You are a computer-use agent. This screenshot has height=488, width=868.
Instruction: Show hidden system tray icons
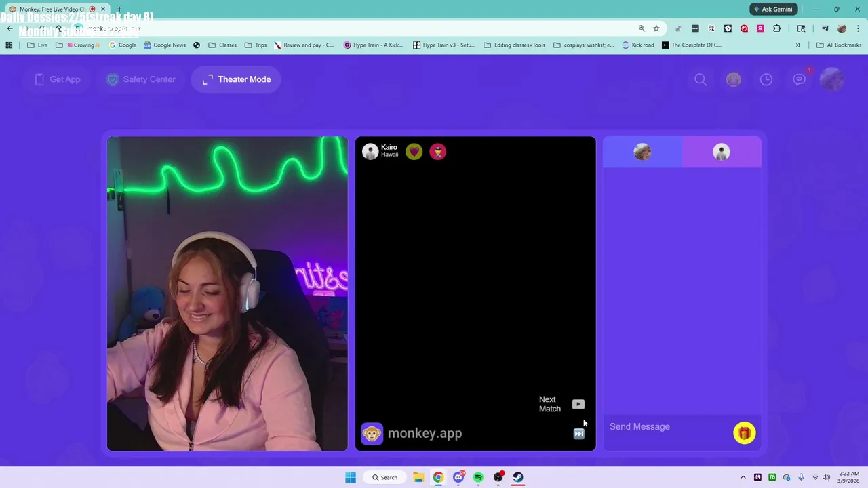[743, 477]
